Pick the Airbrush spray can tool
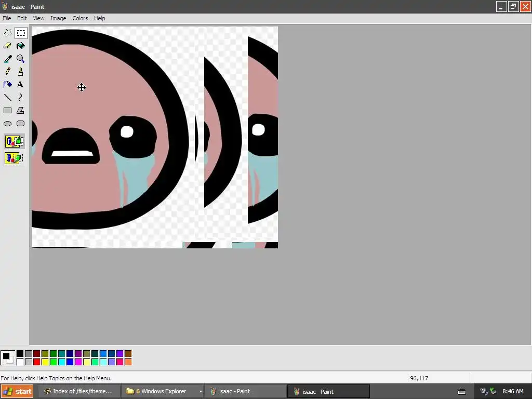This screenshot has height=399, width=532. 7,85
